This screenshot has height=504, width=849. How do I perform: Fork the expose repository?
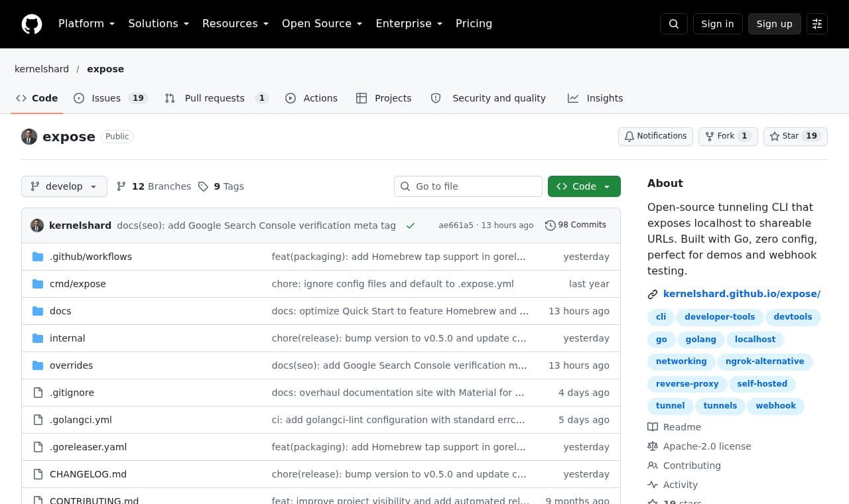click(x=728, y=137)
